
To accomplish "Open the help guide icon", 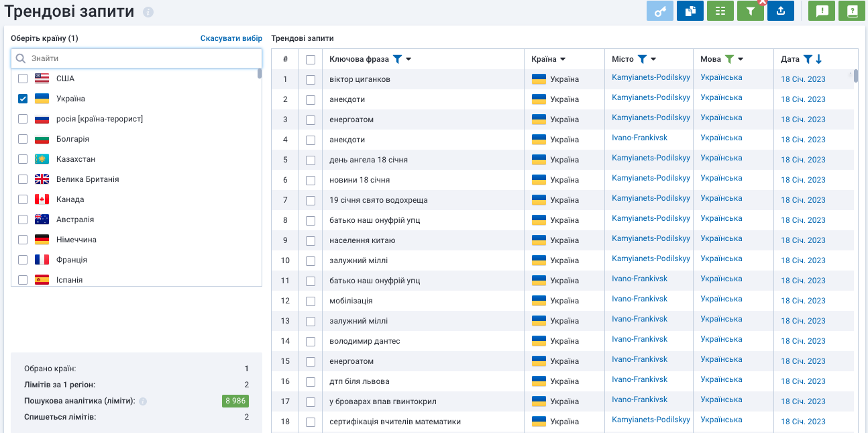I will [851, 11].
